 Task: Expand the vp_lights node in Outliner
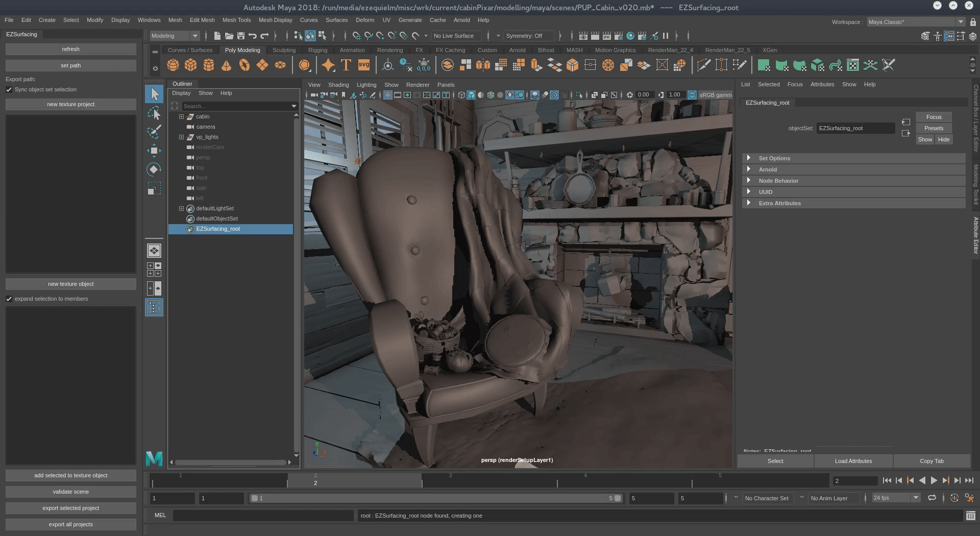[x=181, y=137]
